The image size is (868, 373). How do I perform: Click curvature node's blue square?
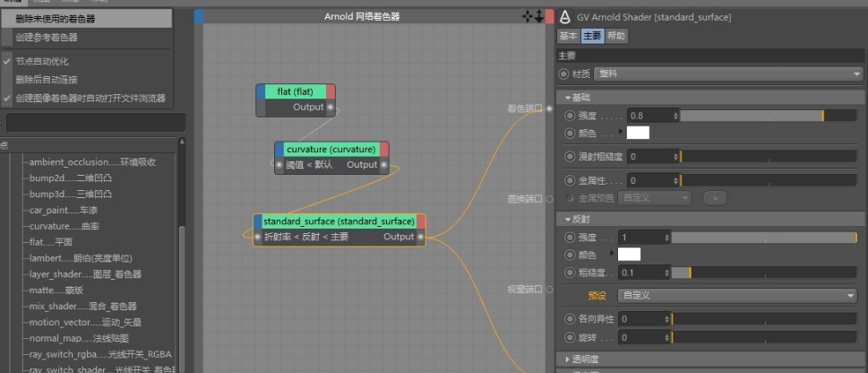[x=279, y=149]
